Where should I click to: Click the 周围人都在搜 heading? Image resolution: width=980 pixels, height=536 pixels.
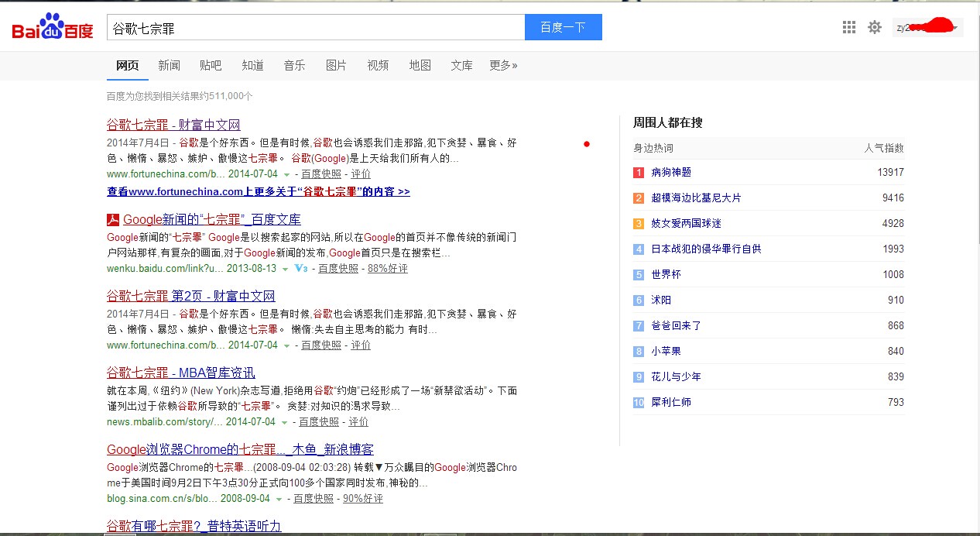click(x=668, y=122)
